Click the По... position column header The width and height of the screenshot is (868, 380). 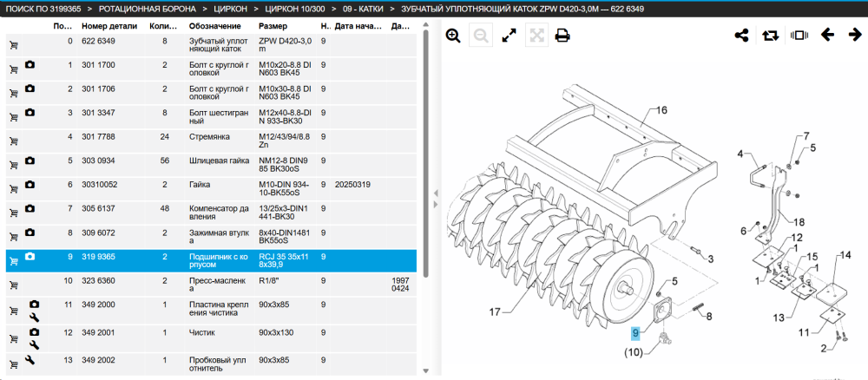[x=62, y=26]
